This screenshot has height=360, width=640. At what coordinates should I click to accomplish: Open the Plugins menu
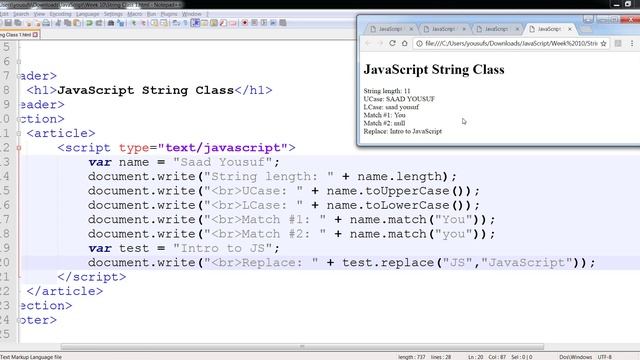pyautogui.click(x=169, y=14)
